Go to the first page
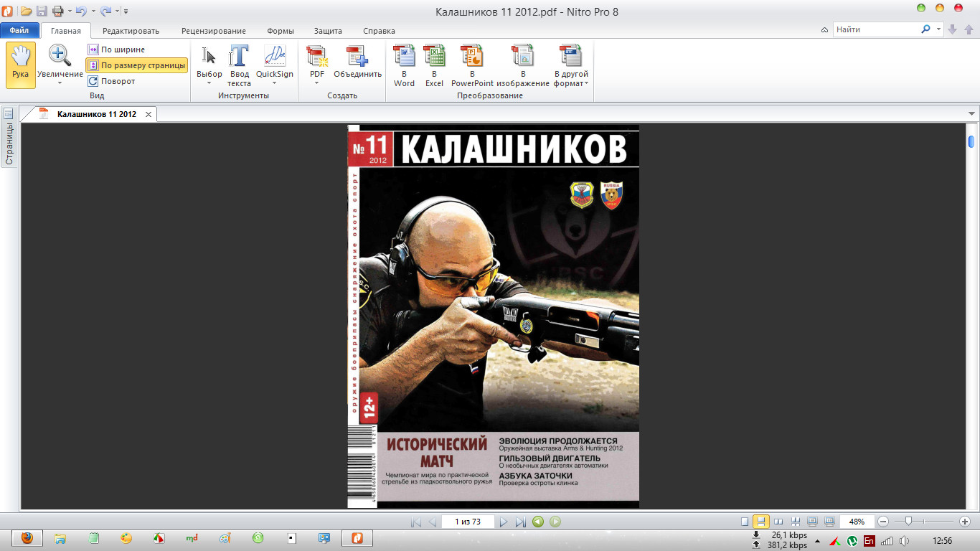The image size is (980, 551). 416,522
